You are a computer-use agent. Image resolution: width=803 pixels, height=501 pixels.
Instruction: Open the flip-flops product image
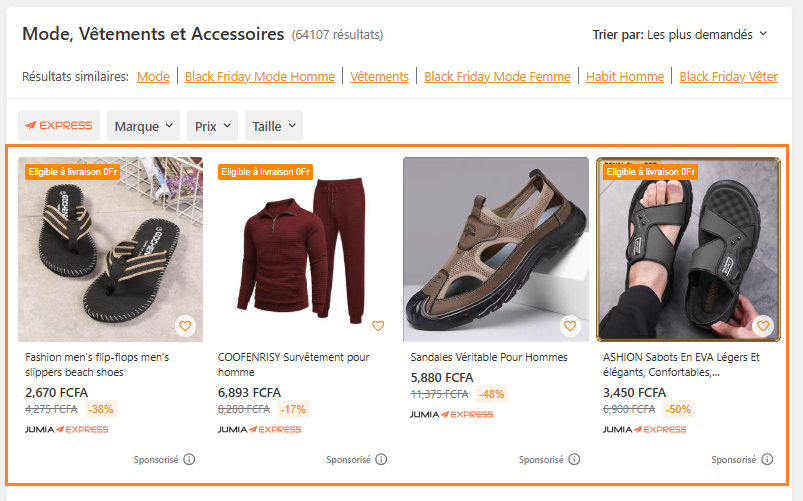(110, 249)
